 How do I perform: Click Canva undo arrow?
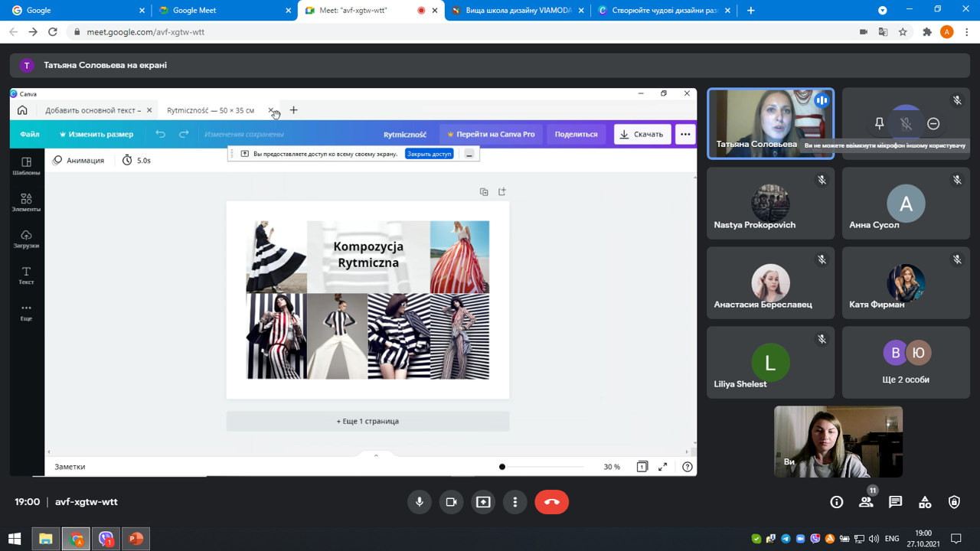coord(160,134)
